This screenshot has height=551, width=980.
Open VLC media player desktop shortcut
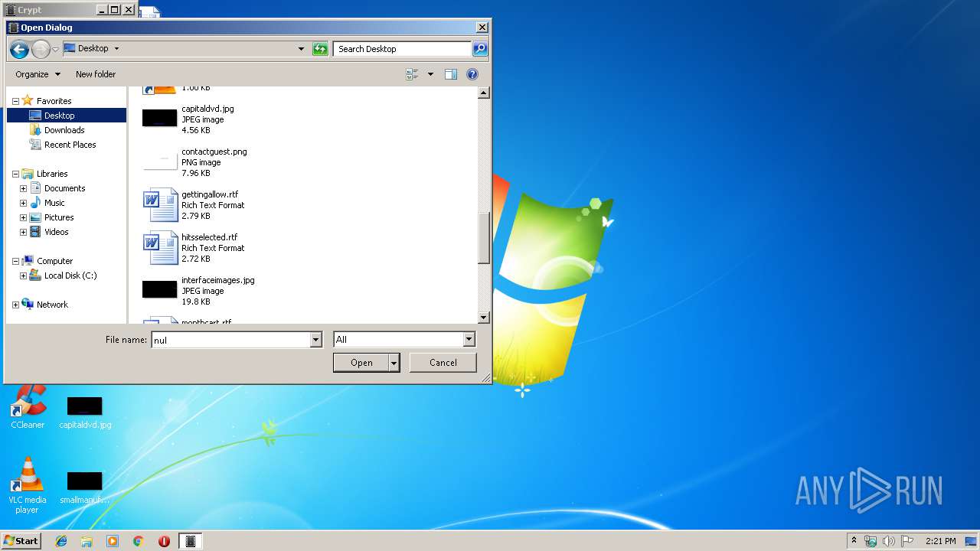28,484
